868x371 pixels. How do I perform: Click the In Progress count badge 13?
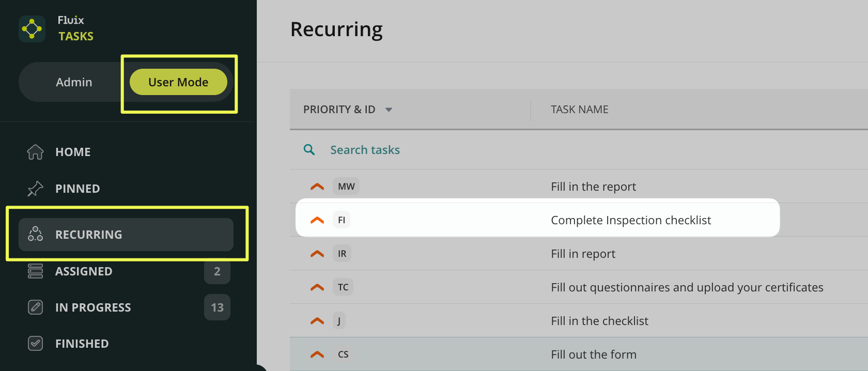click(217, 307)
